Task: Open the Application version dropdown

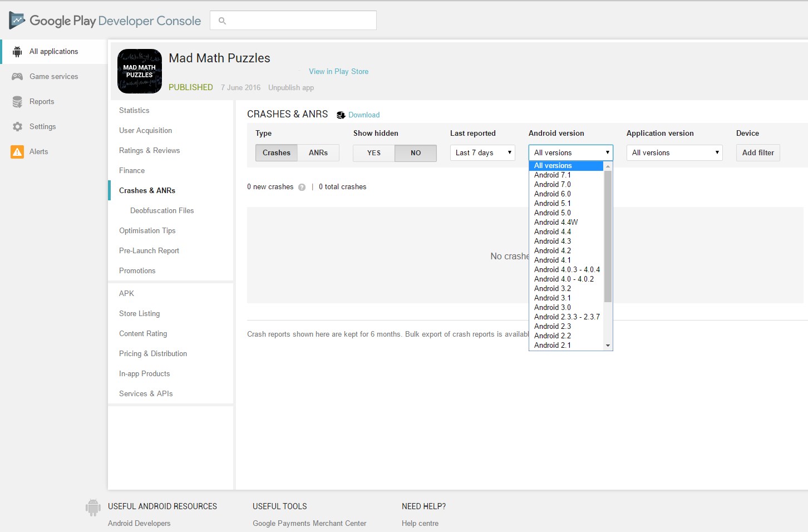Action: click(674, 152)
